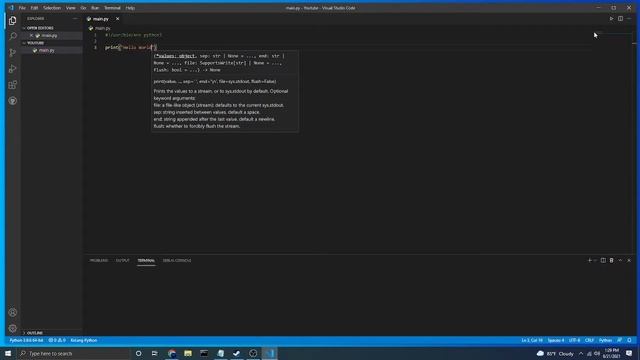Select the Python interpreter in the status bar
This screenshot has width=640, height=360.
pos(26,340)
